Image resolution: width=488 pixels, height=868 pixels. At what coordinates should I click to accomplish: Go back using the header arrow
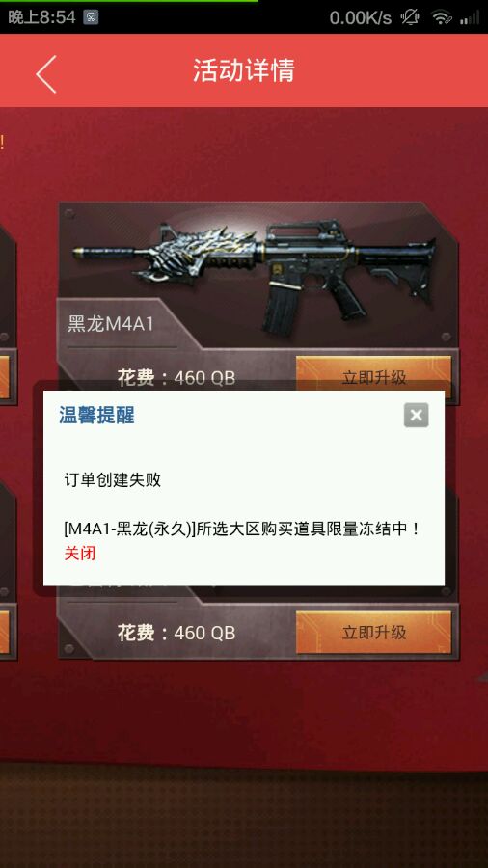pos(46,73)
